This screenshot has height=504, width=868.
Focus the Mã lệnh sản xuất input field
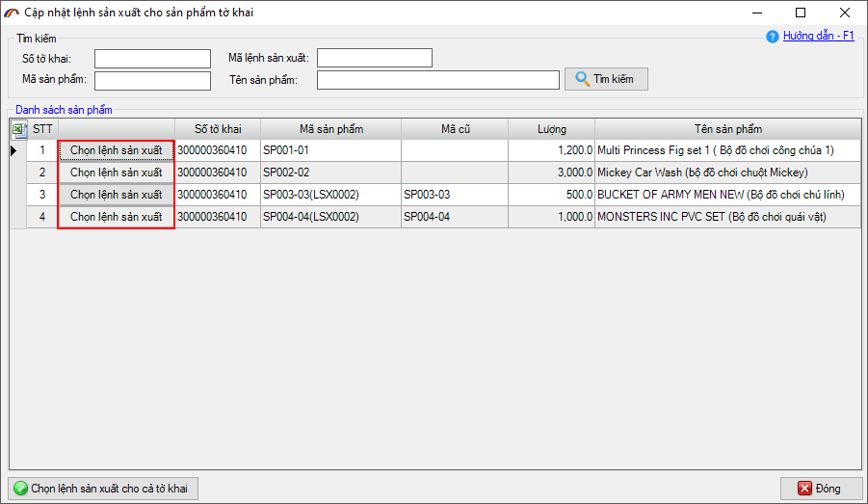pyautogui.click(x=374, y=58)
